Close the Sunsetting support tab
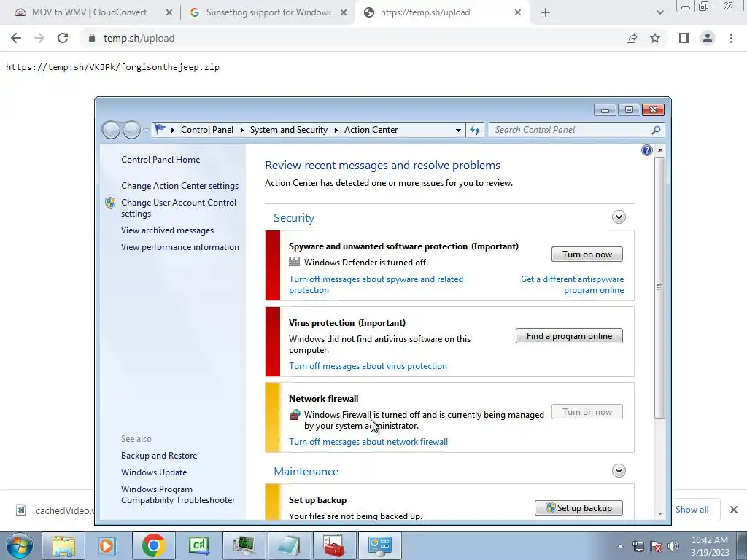The height and width of the screenshot is (560, 747). click(344, 12)
